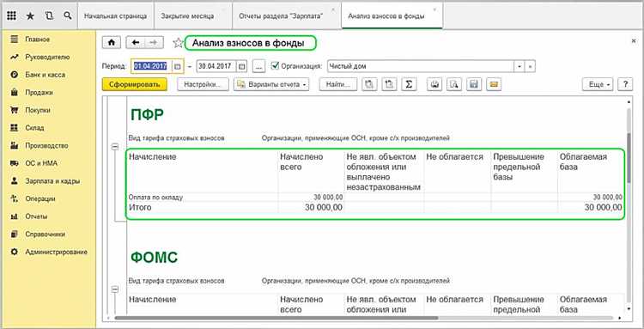Save report with diskette icon

click(x=473, y=84)
